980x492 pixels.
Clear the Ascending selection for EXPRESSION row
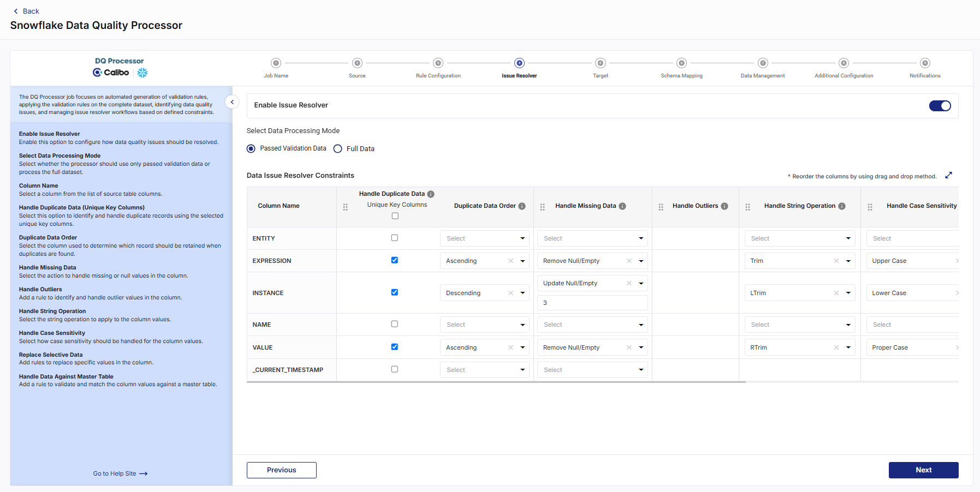(510, 261)
